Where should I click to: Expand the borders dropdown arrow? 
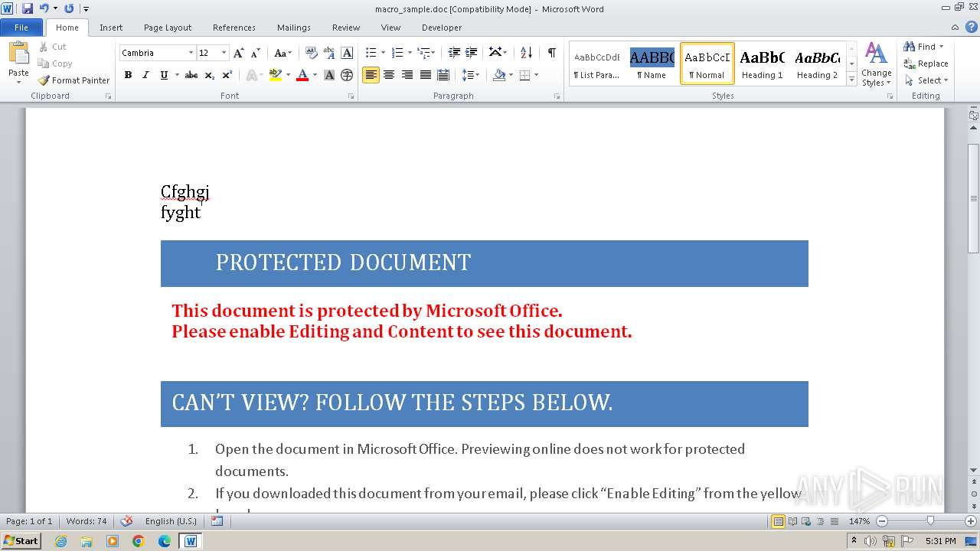[536, 75]
